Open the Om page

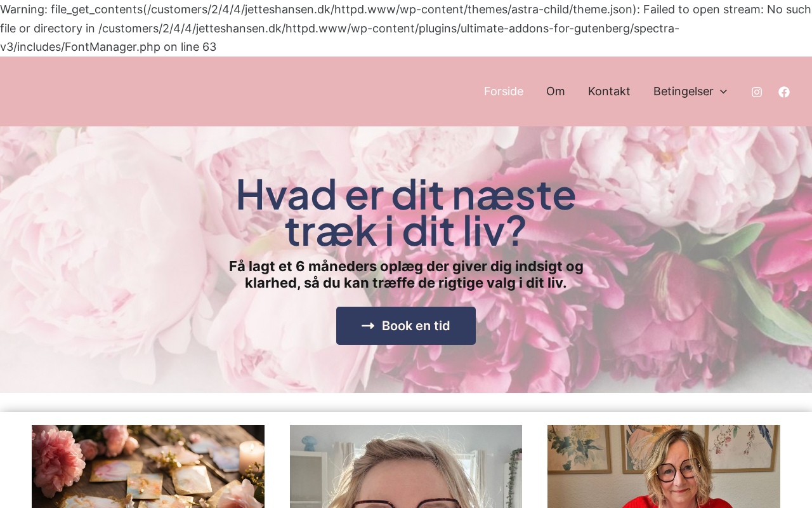[x=556, y=91]
